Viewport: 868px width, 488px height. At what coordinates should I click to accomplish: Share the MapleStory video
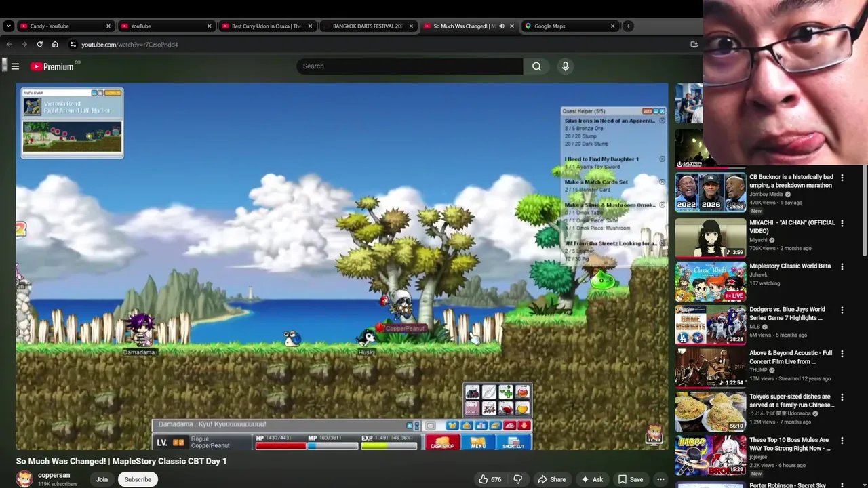(x=551, y=479)
